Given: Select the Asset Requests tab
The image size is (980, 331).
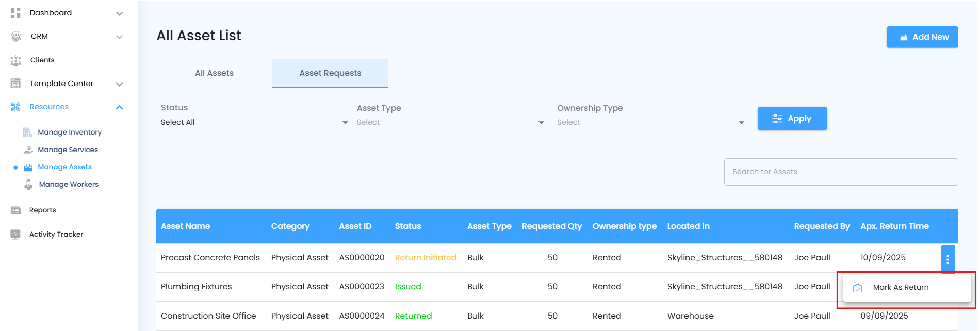Looking at the screenshot, I should click(330, 73).
